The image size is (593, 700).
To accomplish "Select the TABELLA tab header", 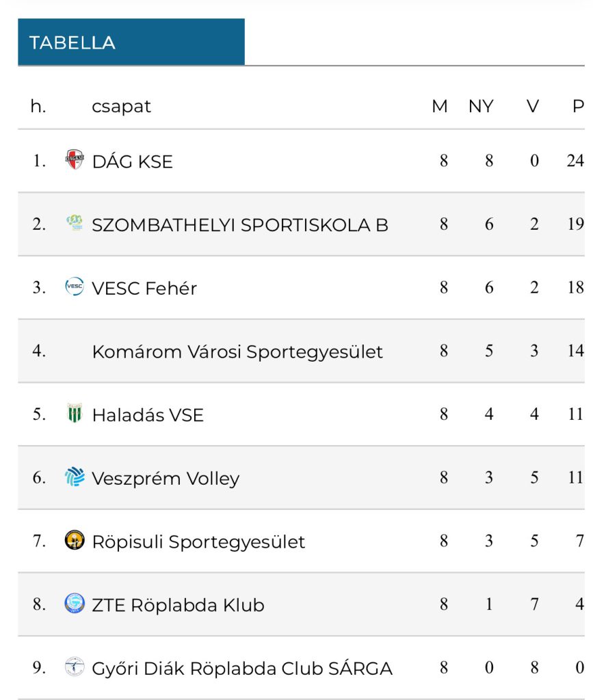I will click(131, 42).
